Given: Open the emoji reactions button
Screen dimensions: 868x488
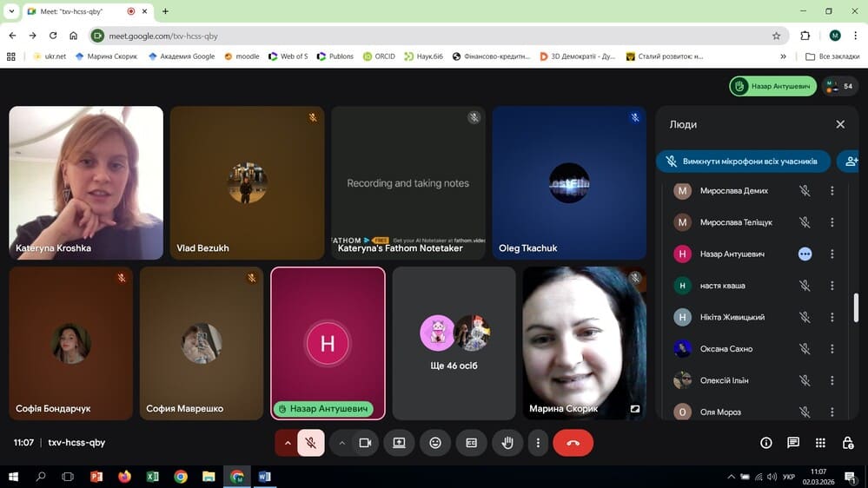Looking at the screenshot, I should point(435,443).
